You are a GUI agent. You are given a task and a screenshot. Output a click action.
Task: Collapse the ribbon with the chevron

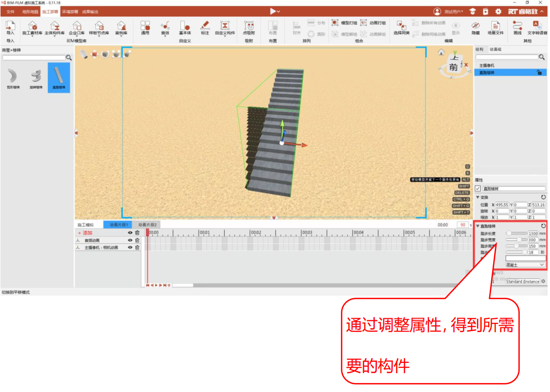pos(542,11)
